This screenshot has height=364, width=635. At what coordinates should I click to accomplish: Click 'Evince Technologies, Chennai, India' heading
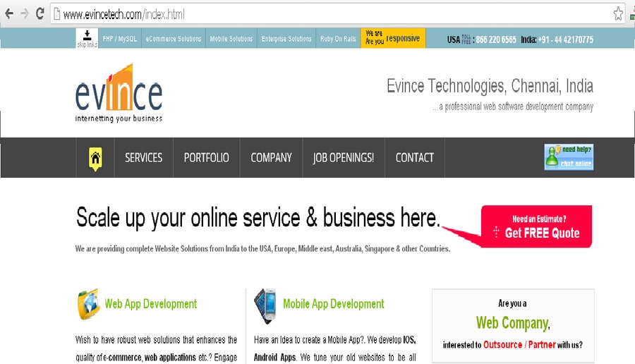[490, 86]
